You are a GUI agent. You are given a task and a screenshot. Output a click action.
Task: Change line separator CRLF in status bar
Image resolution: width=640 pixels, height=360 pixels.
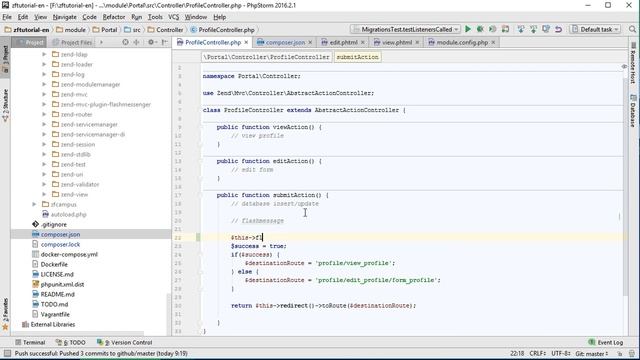[x=538, y=353]
